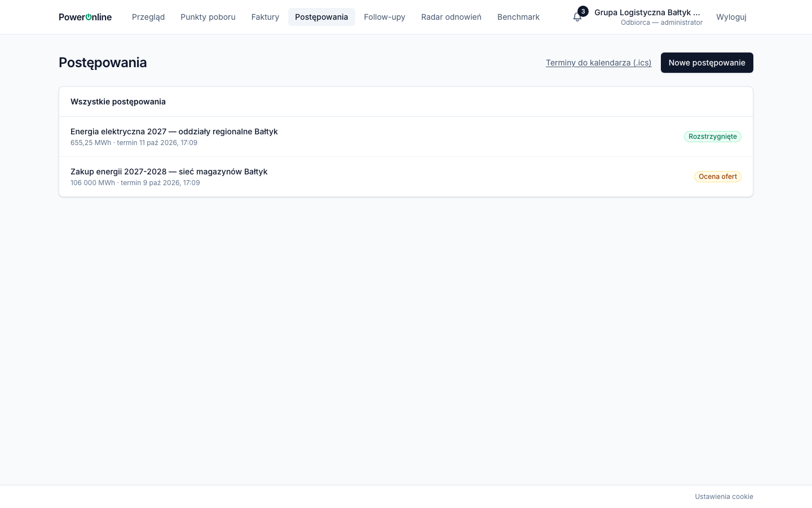Open the notifications bell icon

[x=577, y=17]
